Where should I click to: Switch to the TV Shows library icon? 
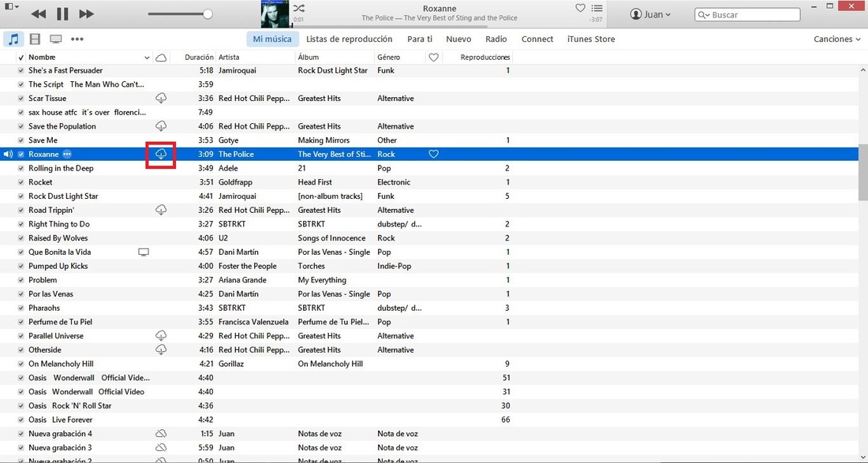tap(55, 39)
